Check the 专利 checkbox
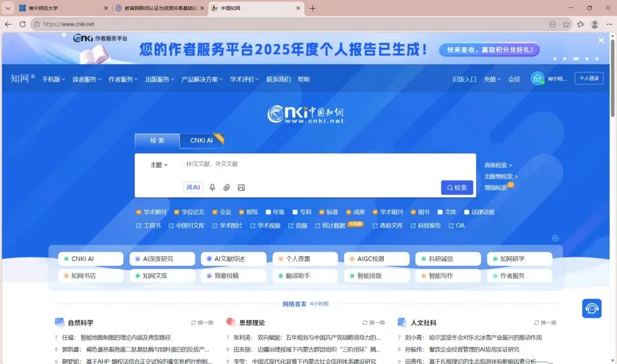 295,212
